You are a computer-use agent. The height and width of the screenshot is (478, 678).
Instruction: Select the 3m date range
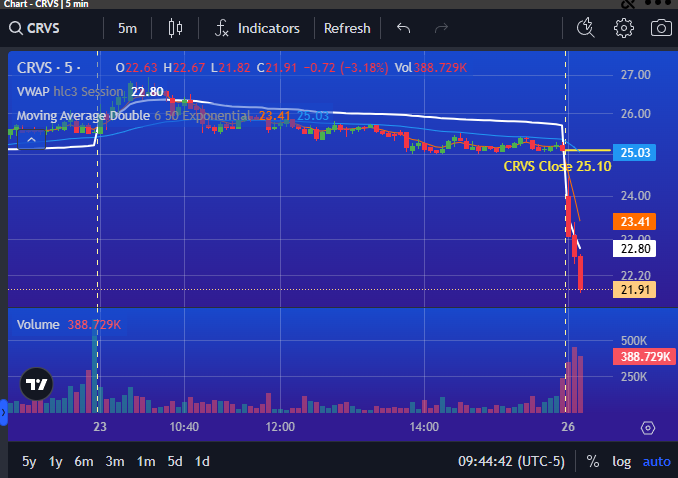[115, 462]
